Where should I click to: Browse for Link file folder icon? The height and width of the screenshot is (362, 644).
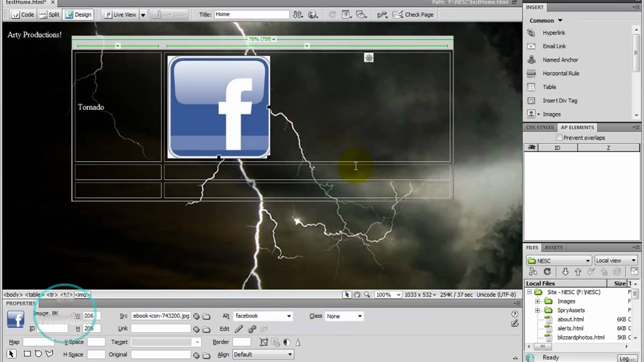click(x=206, y=329)
